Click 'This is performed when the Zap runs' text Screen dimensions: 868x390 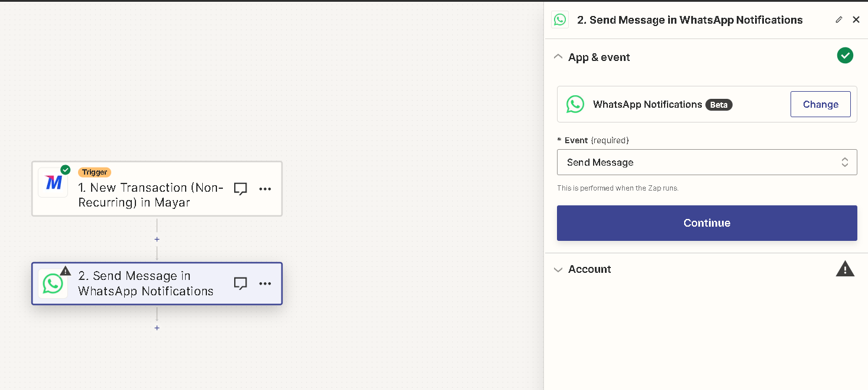tap(618, 188)
